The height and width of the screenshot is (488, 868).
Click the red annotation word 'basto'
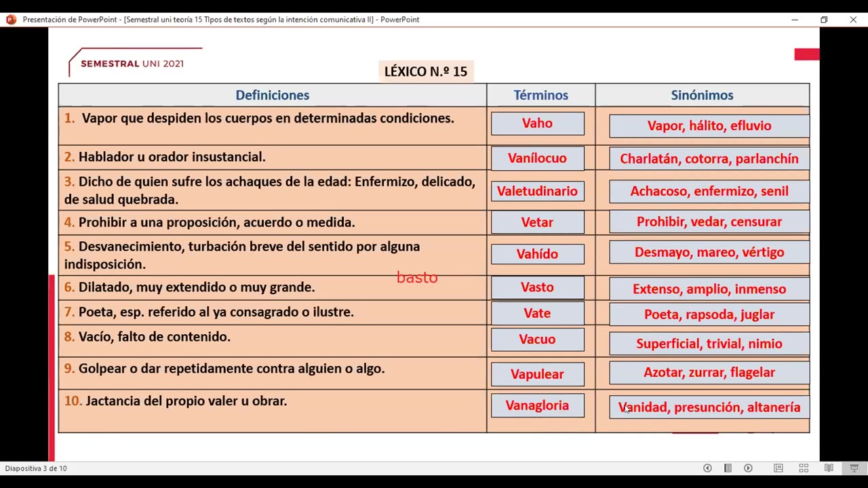click(x=417, y=277)
